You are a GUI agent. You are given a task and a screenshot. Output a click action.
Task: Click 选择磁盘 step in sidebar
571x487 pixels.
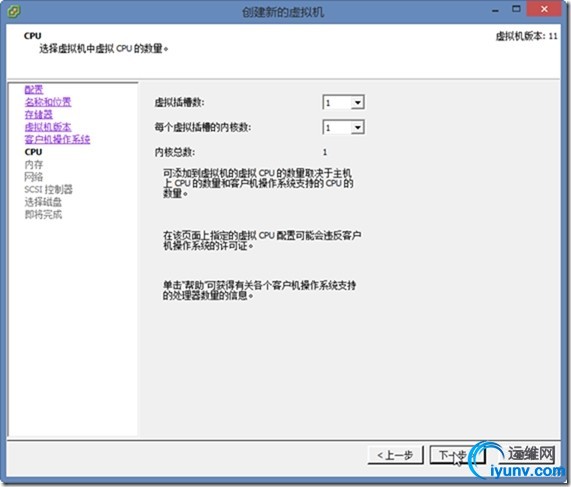[43, 202]
